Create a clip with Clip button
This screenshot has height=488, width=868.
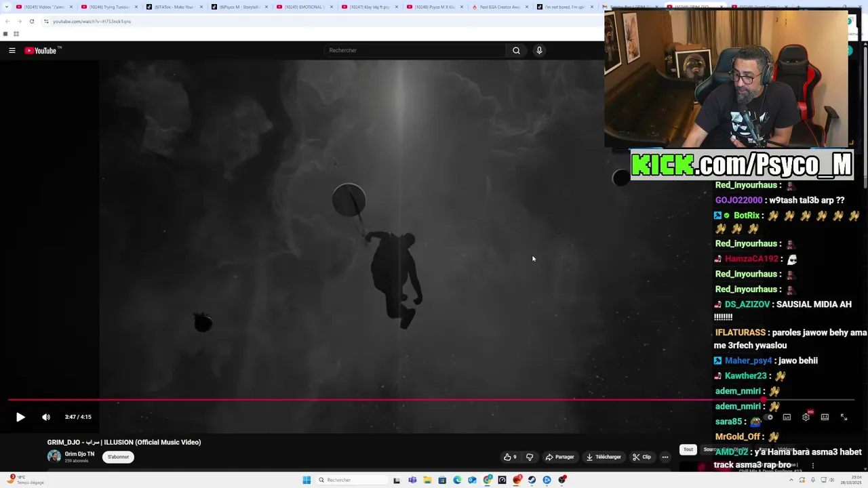(642, 457)
